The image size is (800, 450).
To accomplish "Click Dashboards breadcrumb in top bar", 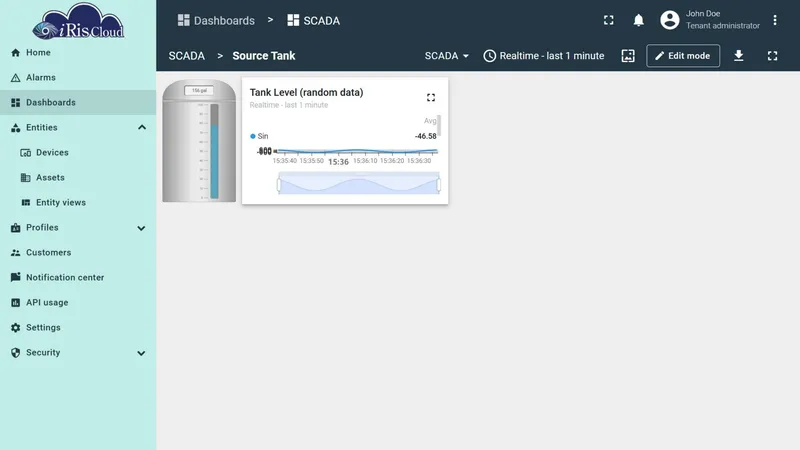I will pyautogui.click(x=216, y=20).
